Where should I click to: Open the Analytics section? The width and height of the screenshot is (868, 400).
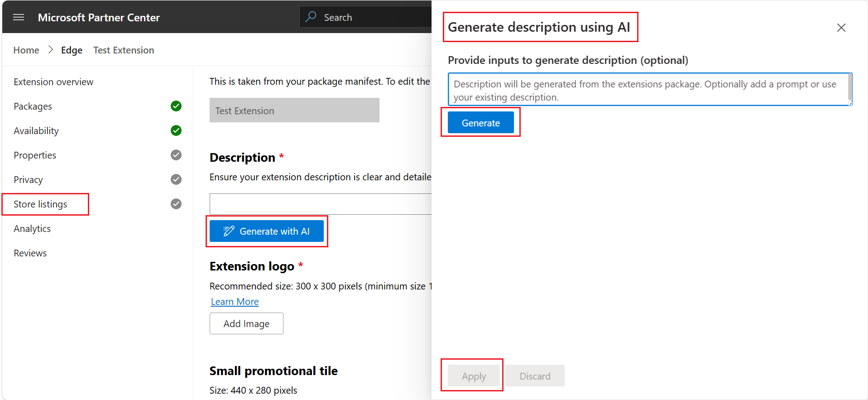click(32, 229)
